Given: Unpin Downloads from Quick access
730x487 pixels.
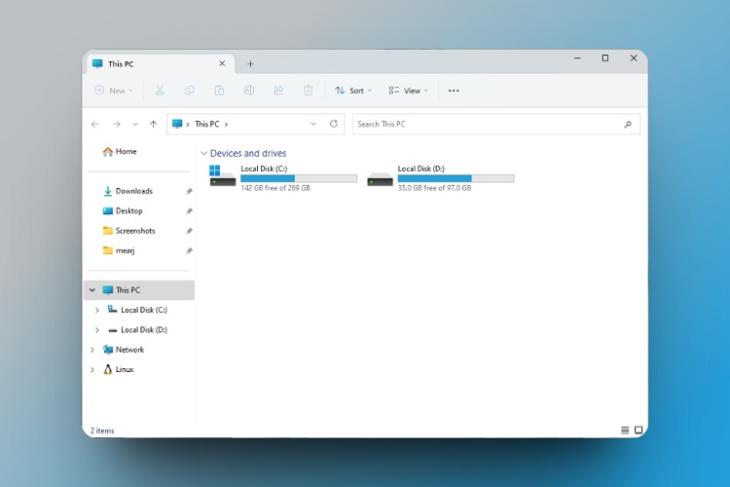Looking at the screenshot, I should (189, 191).
